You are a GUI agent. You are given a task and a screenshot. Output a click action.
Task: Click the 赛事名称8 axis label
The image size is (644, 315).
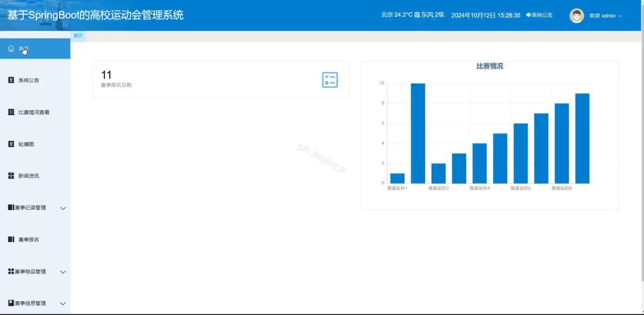coord(562,189)
